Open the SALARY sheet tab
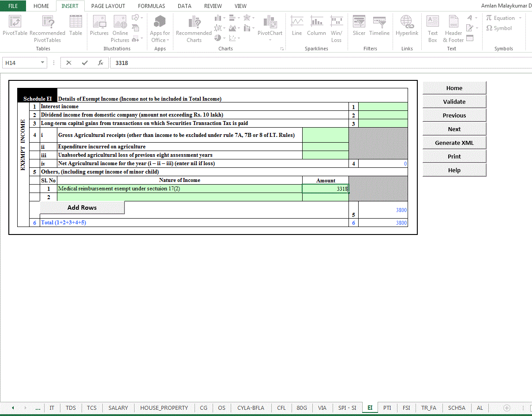Image resolution: width=532 pixels, height=416 pixels. pos(118,408)
